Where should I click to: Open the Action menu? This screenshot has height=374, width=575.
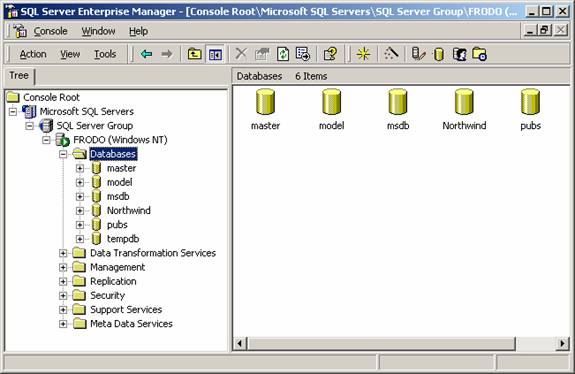(33, 54)
